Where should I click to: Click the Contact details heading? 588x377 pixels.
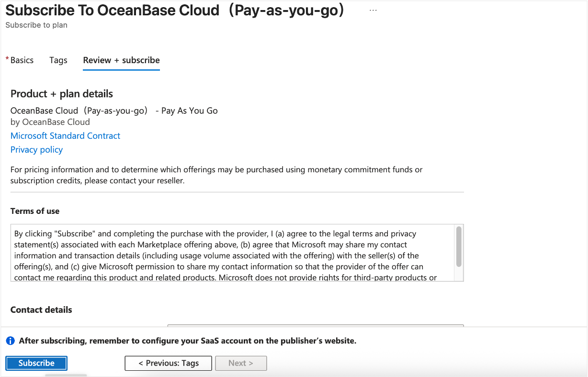[x=41, y=310]
